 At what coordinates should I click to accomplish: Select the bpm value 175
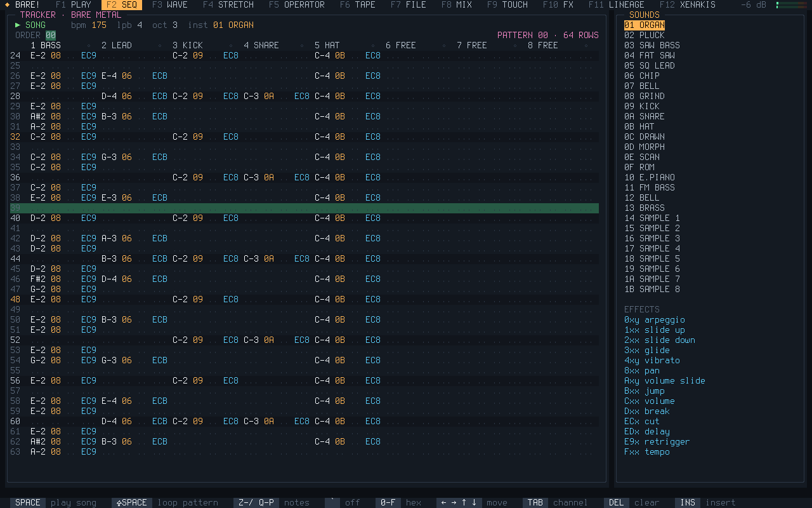(x=99, y=25)
